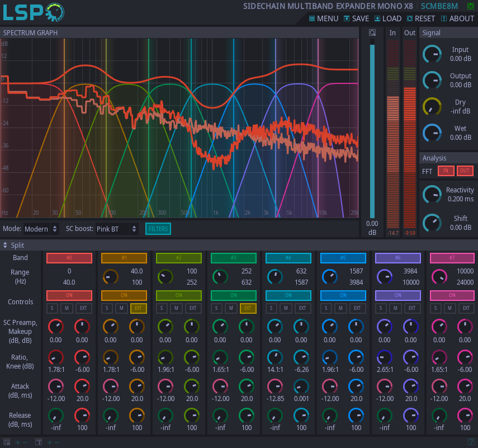Click band #3 makeup gain knob
478x448 pixels.
click(x=247, y=327)
